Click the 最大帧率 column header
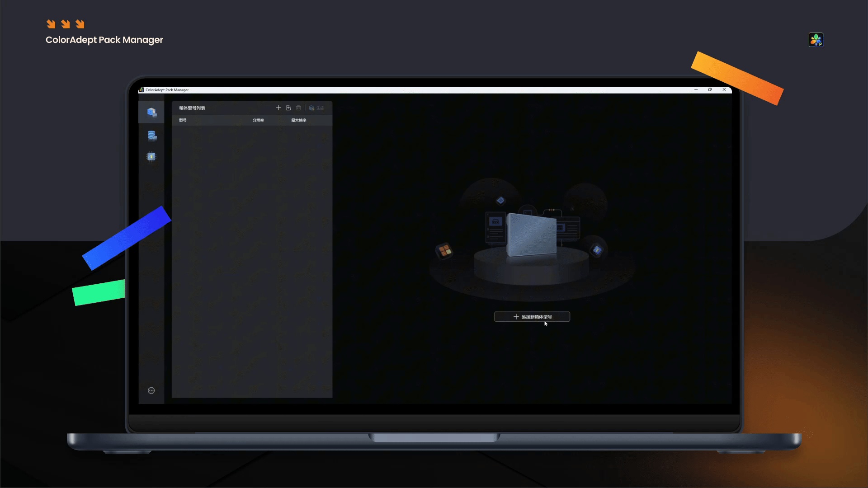 299,120
